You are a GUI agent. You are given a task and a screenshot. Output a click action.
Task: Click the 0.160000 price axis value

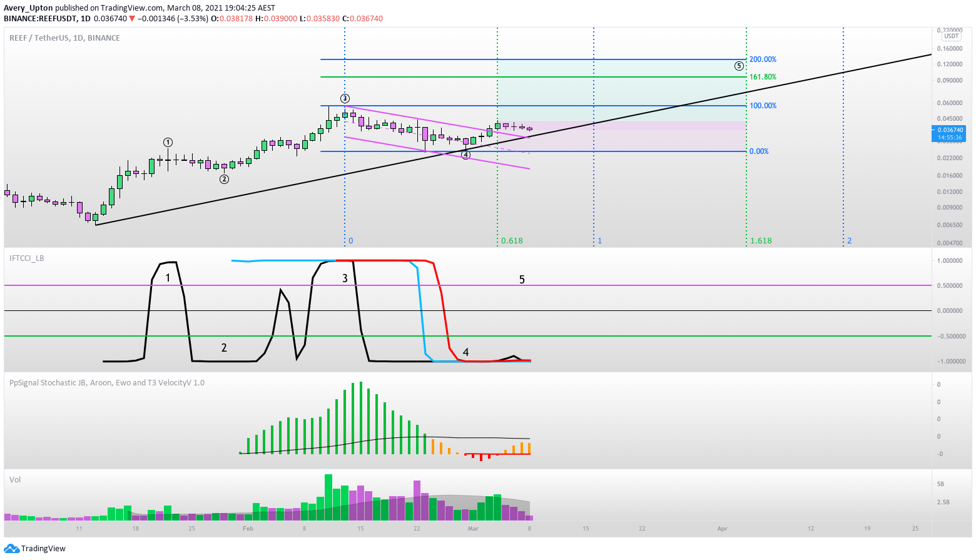point(950,48)
